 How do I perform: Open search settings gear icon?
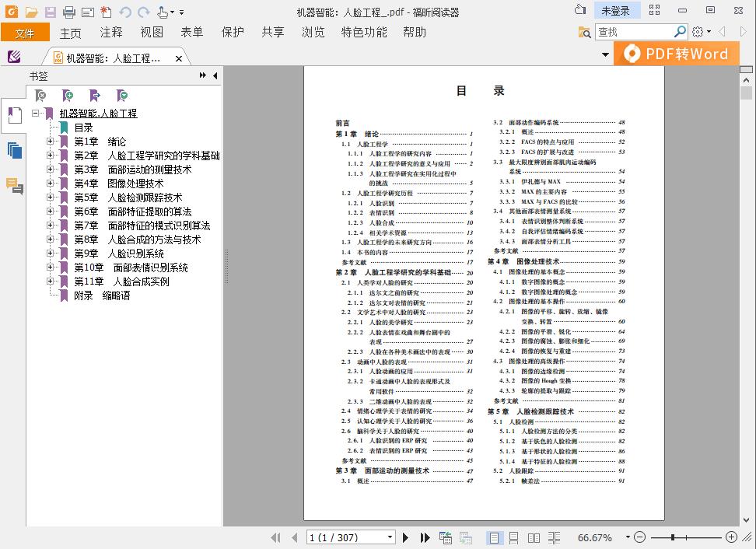(x=697, y=33)
